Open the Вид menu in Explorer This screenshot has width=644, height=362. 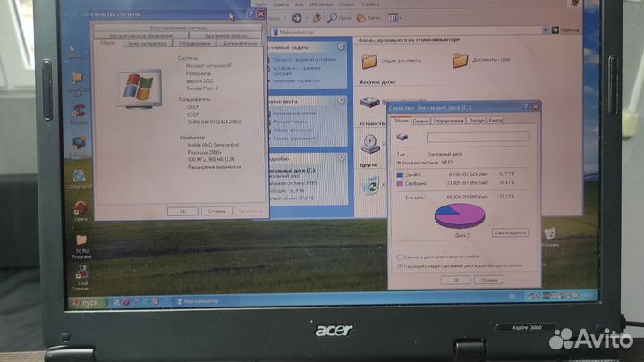(299, 4)
